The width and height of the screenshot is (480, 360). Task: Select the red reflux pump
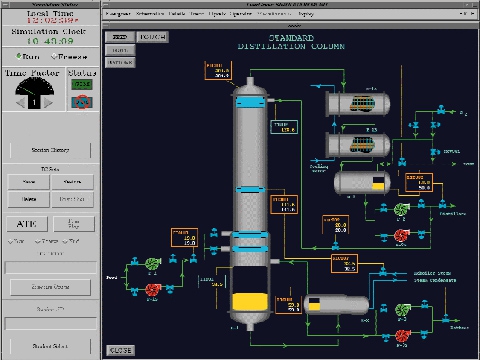[401, 235]
